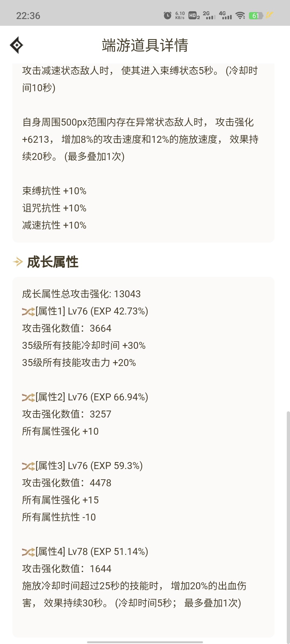290x644 pixels.
Task: Tap the [属性4] Lv78 header line
Action: [85, 552]
